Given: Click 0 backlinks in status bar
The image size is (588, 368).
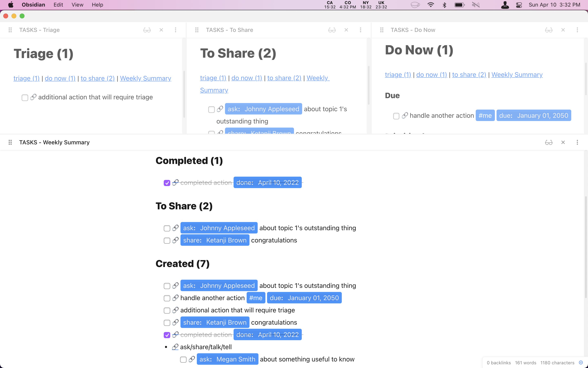Looking at the screenshot, I should pos(499,363).
